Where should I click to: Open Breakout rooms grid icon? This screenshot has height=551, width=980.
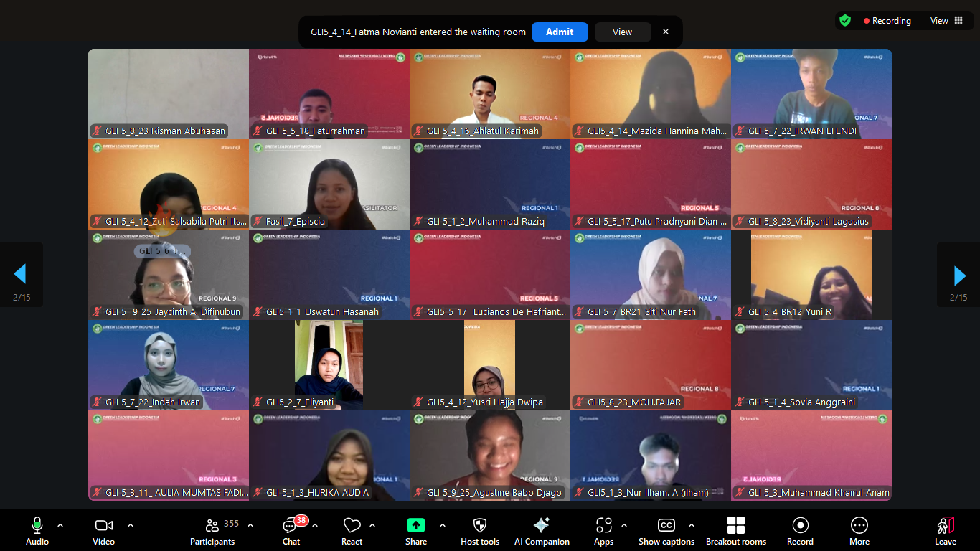[735, 526]
